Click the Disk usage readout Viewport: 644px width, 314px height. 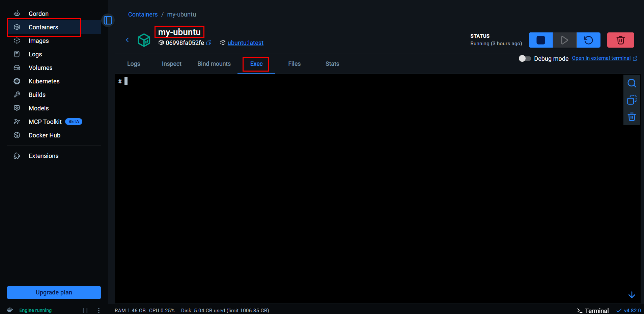225,310
